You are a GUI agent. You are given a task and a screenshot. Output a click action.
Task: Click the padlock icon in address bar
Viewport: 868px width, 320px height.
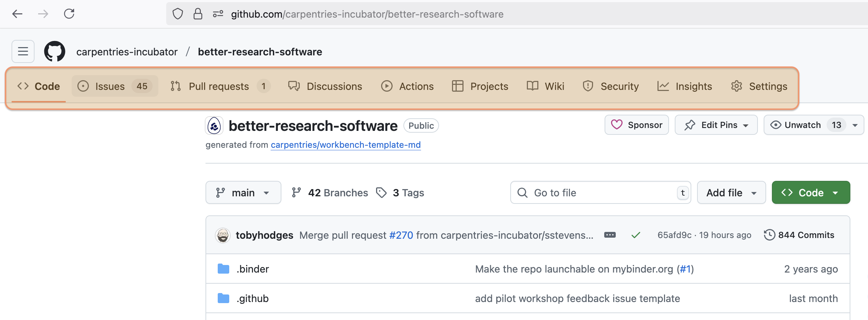coord(198,14)
